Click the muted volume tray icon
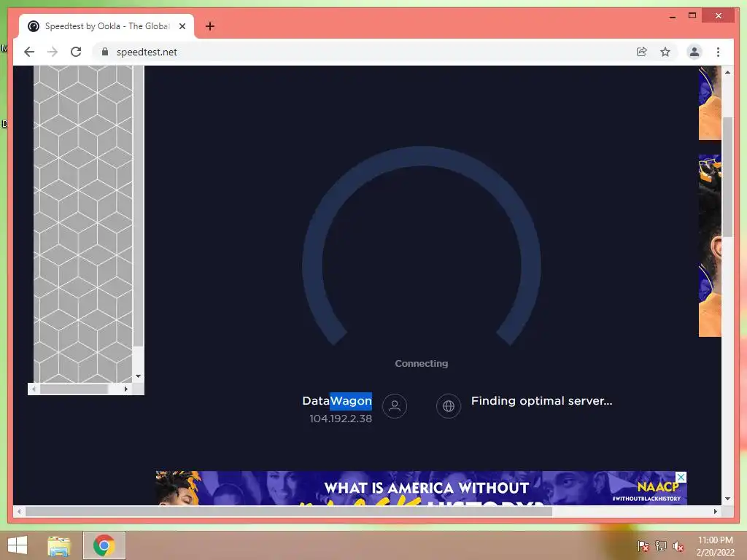The height and width of the screenshot is (560, 747). [x=678, y=546]
